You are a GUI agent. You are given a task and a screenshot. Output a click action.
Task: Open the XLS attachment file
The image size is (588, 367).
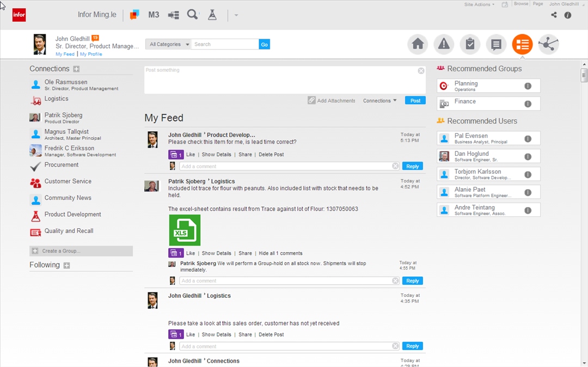(x=185, y=230)
